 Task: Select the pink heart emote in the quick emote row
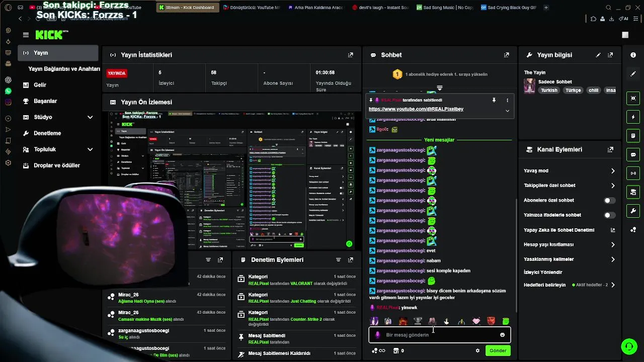476,321
